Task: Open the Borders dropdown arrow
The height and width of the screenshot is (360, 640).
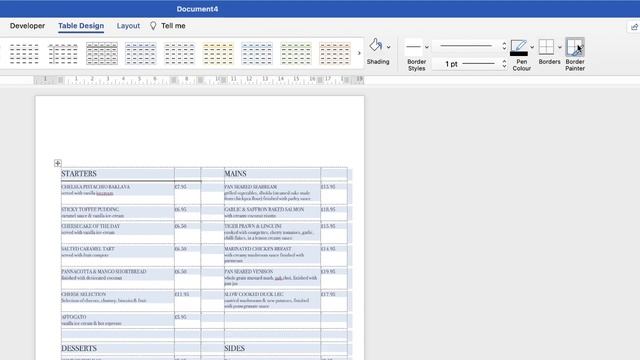Action: [560, 47]
